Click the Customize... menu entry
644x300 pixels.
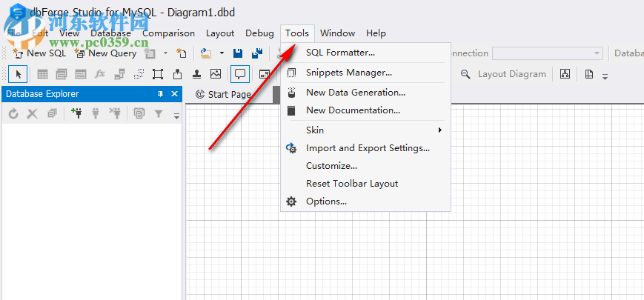366,166
